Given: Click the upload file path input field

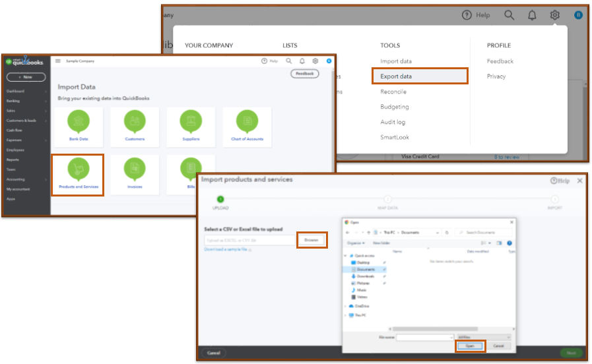Looking at the screenshot, I should pyautogui.click(x=249, y=240).
